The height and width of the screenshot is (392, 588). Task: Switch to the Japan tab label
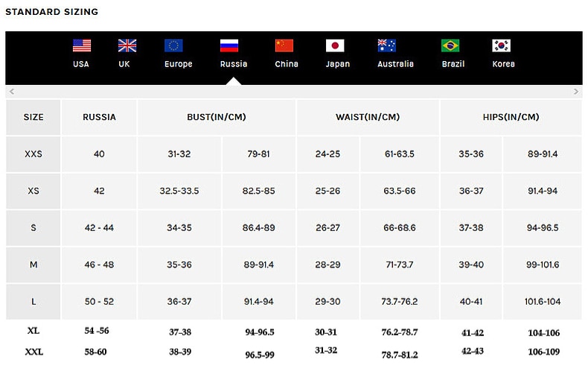point(337,64)
